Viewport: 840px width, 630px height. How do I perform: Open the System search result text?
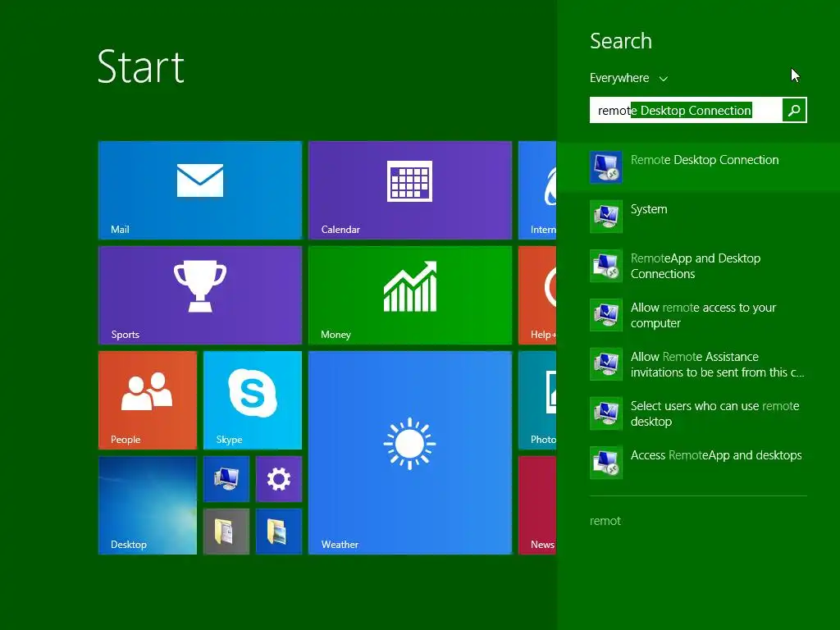pyautogui.click(x=649, y=209)
